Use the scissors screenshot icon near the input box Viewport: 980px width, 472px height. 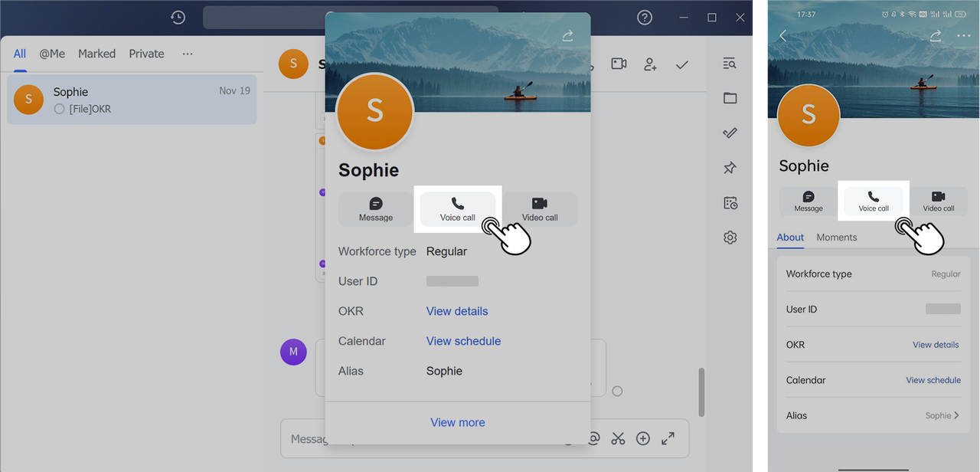pos(619,438)
